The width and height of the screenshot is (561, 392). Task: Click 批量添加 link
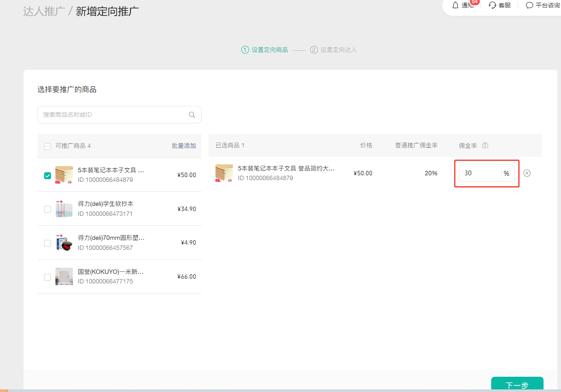[184, 146]
